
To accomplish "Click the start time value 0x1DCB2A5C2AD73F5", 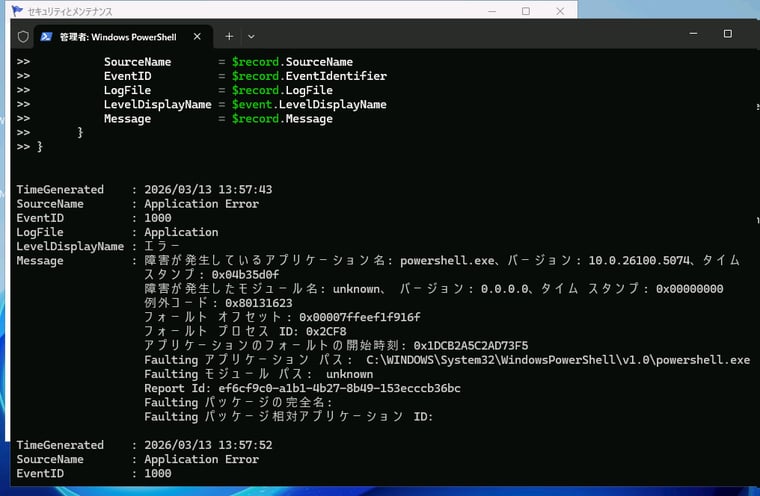I will (x=471, y=346).
